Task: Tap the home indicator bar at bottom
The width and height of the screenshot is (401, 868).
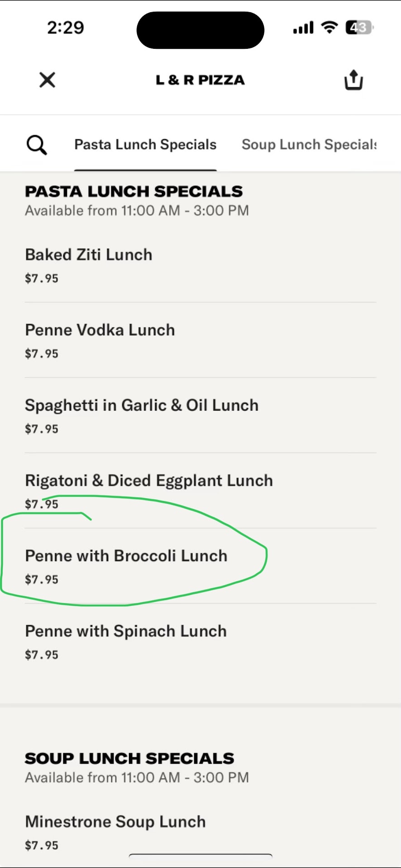Action: point(200,856)
